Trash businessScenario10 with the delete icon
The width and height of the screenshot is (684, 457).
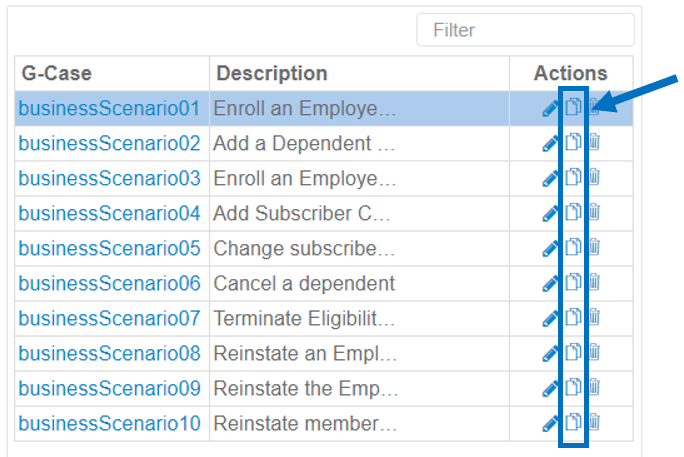(593, 423)
